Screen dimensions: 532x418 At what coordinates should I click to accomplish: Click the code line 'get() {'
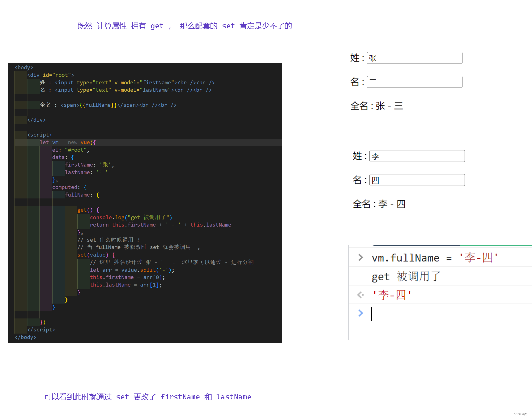tap(88, 210)
